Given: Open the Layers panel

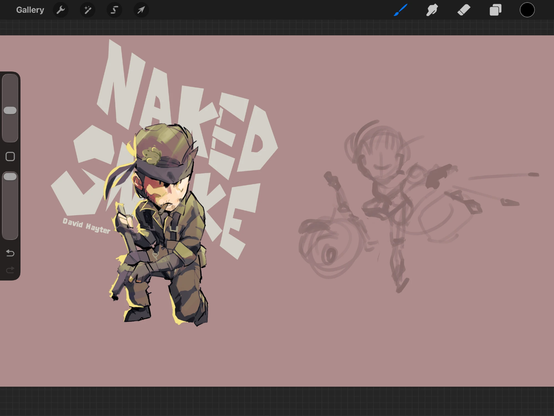Looking at the screenshot, I should [x=495, y=10].
